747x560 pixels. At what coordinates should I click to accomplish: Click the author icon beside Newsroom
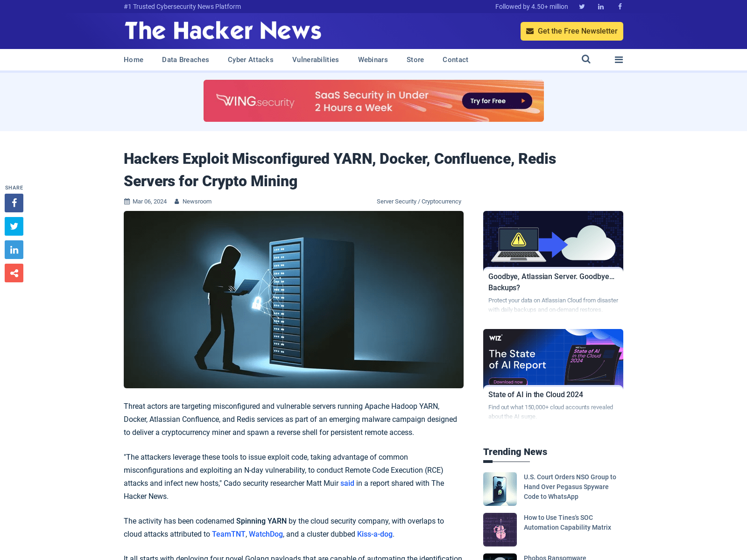[177, 202]
